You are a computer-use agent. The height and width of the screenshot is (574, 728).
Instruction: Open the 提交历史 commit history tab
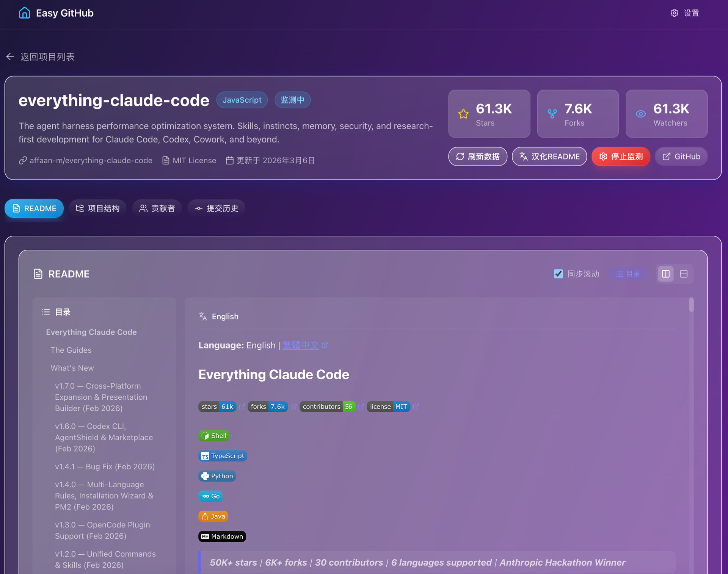pyautogui.click(x=216, y=208)
